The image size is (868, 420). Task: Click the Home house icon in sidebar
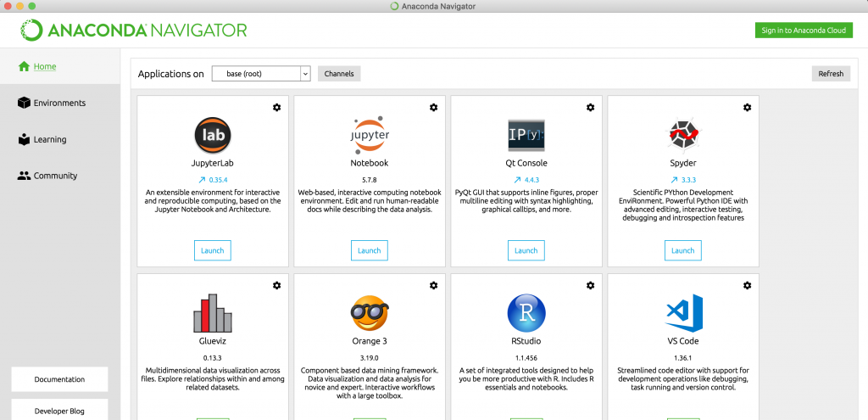point(23,66)
